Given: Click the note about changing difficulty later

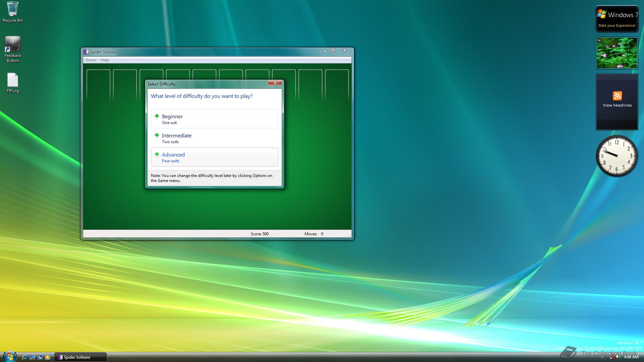Looking at the screenshot, I should click(212, 178).
